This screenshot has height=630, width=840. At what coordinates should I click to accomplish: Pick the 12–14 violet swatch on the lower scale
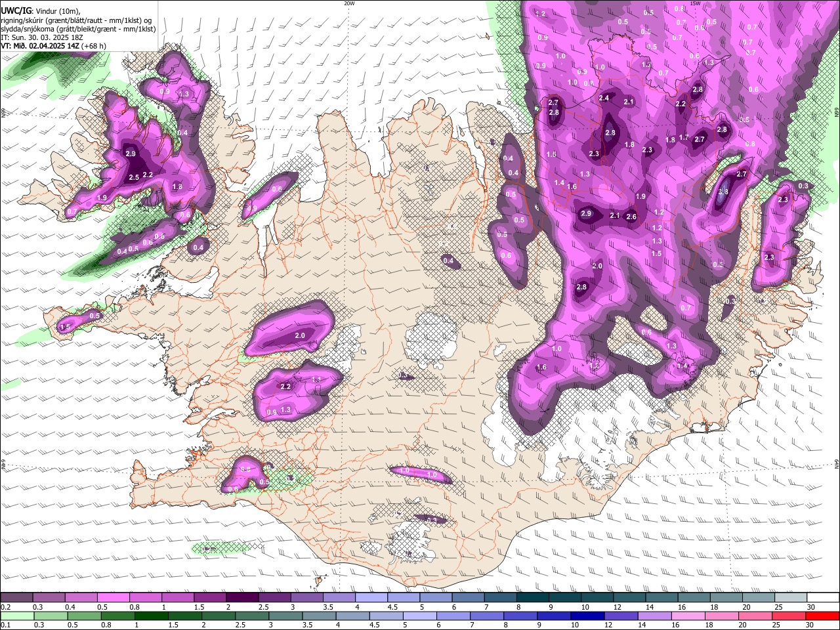(x=622, y=616)
